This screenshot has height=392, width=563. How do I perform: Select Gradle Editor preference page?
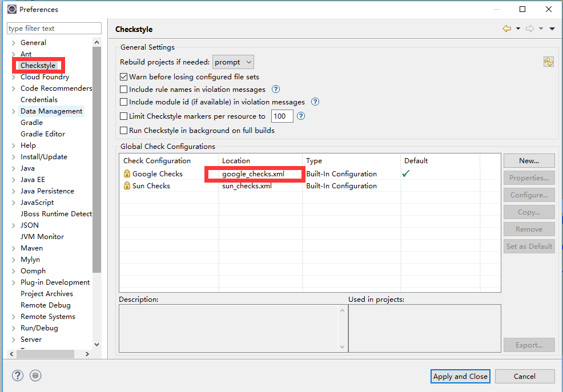(43, 134)
